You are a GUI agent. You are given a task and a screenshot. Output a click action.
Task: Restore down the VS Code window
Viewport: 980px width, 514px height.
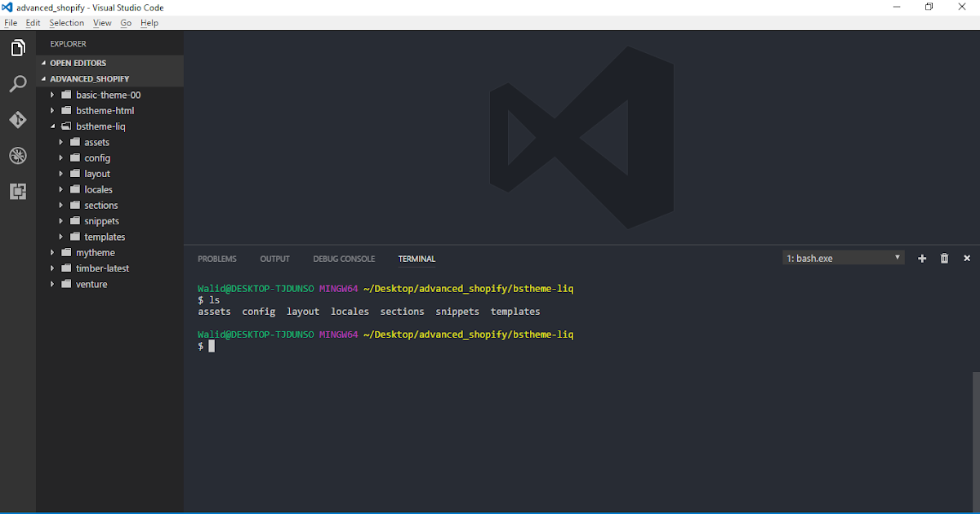tap(929, 7)
